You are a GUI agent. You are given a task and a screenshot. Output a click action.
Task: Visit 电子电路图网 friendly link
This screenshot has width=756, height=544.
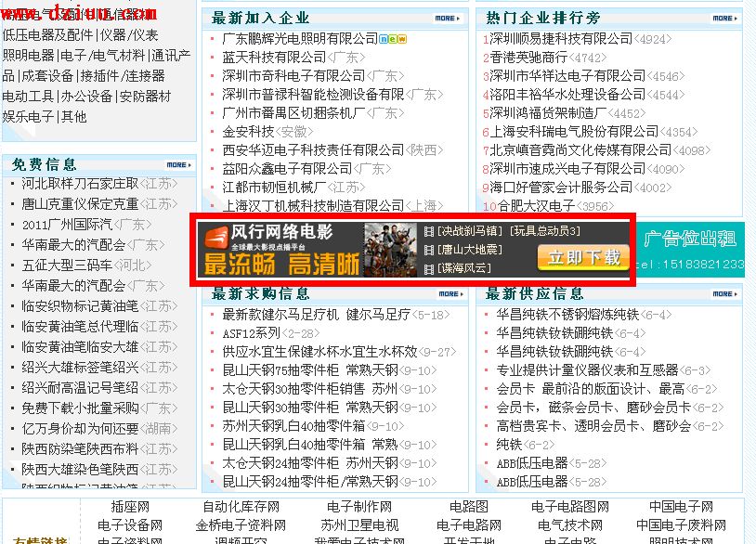click(569, 507)
